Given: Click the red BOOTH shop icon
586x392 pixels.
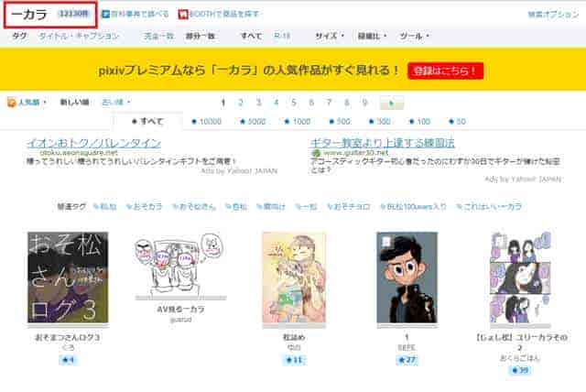Looking at the screenshot, I should click(x=182, y=15).
